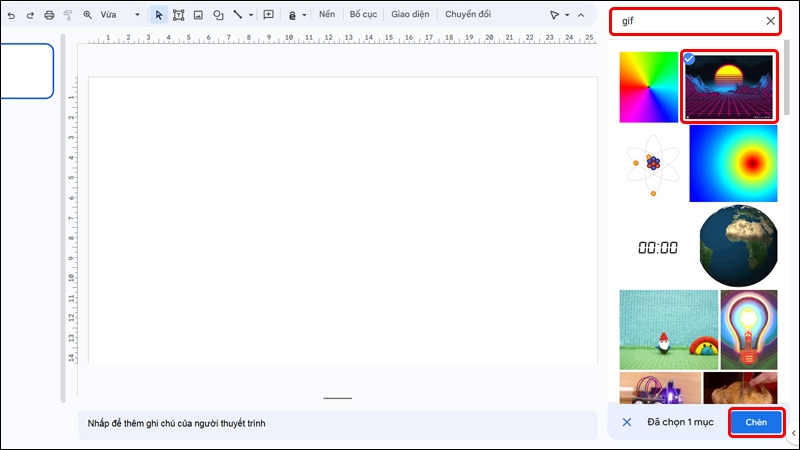Select the rainbow color wheel image
This screenshot has width=800, height=450.
(x=648, y=87)
